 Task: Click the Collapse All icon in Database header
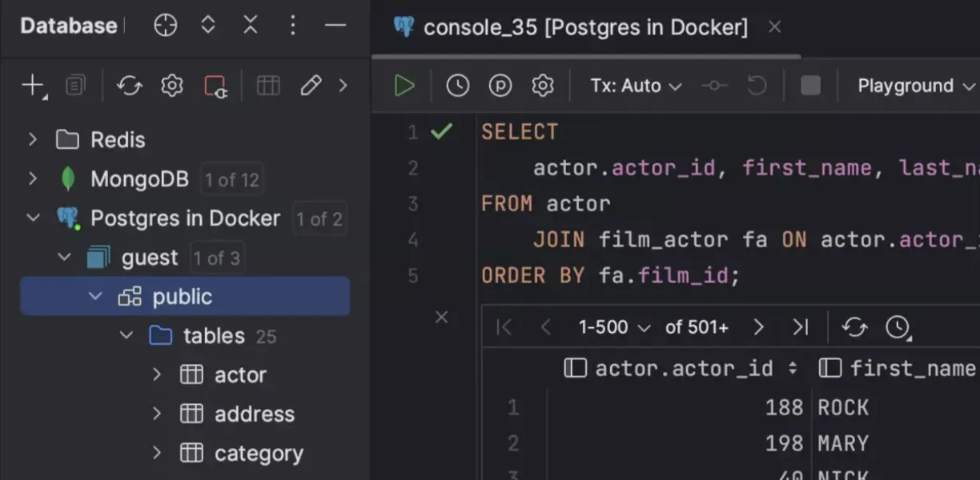coord(251,26)
